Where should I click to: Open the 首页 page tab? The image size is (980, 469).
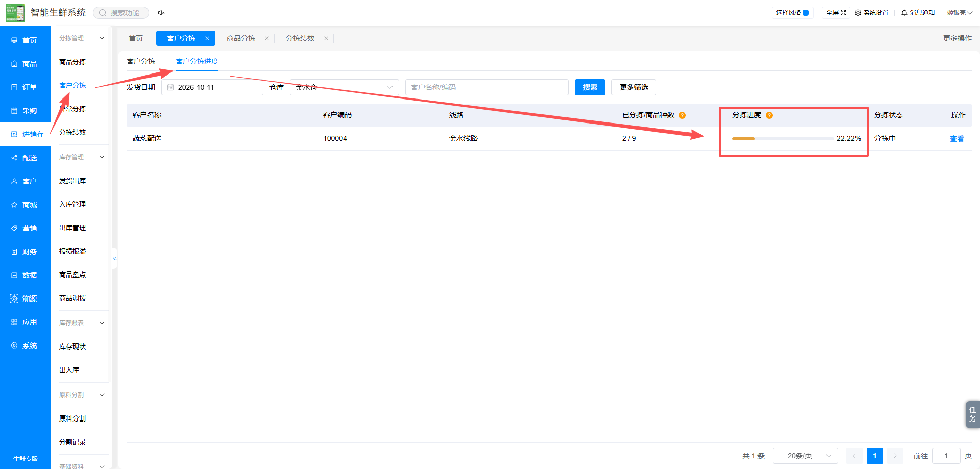coord(136,38)
